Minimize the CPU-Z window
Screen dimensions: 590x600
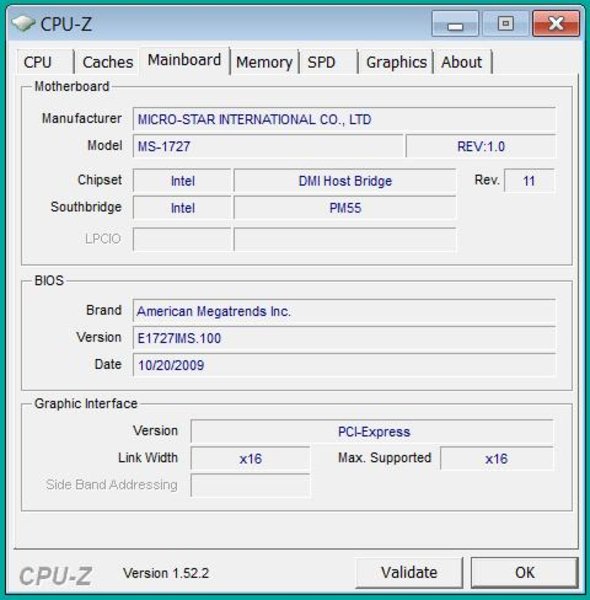coord(455,24)
